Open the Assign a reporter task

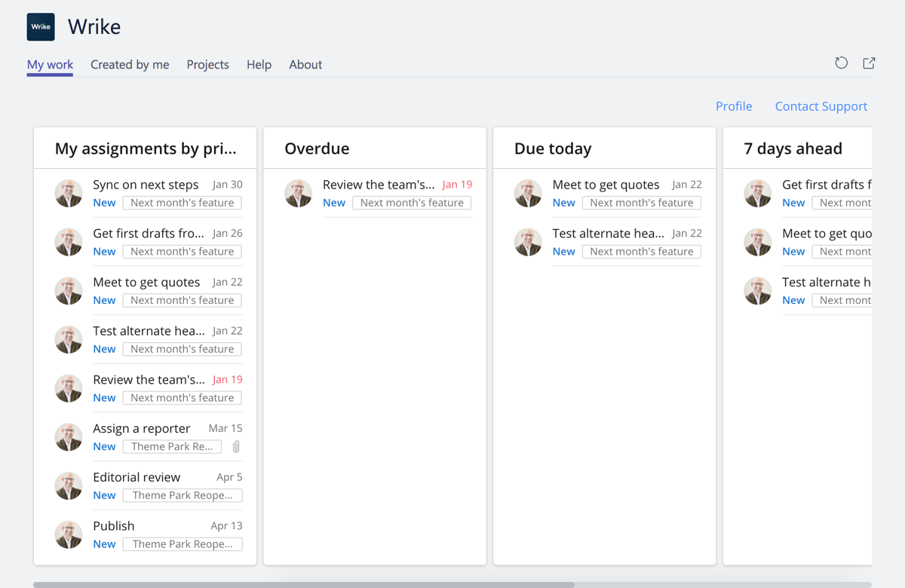(141, 428)
